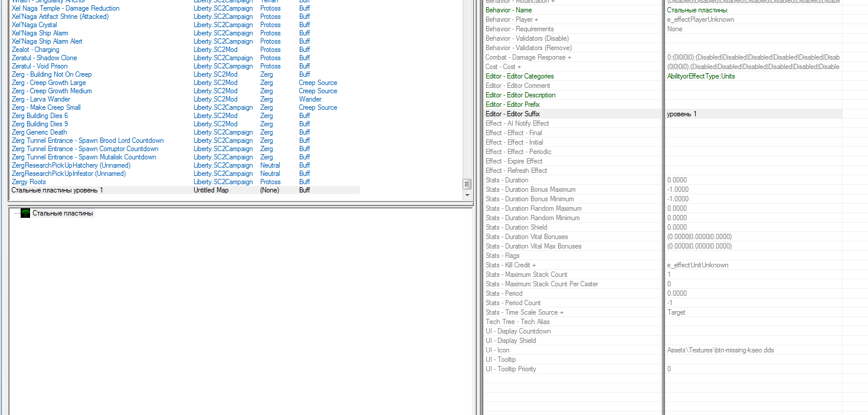Click 'Wander' type cell of Larva Wander row
This screenshot has height=415, width=868.
click(x=310, y=99)
